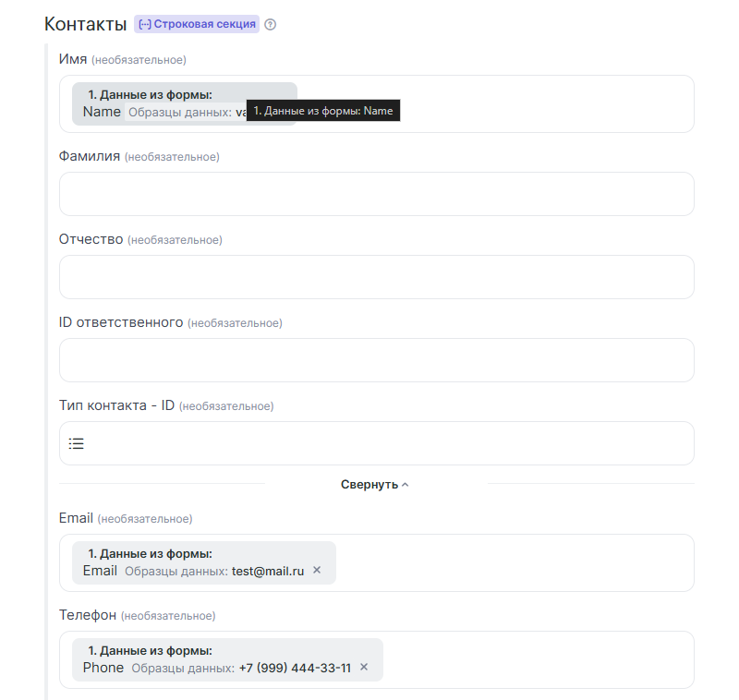Collapse the section with Свернуть
This screenshot has width=739, height=700.
374,484
